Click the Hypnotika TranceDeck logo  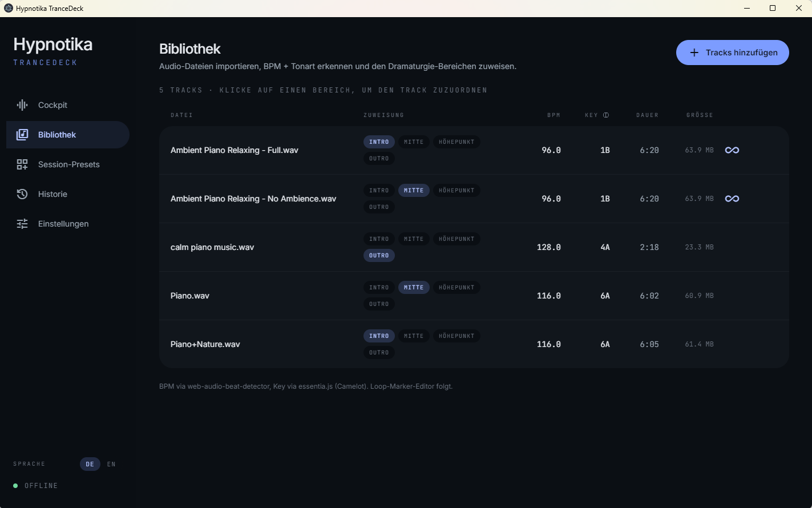(x=52, y=50)
